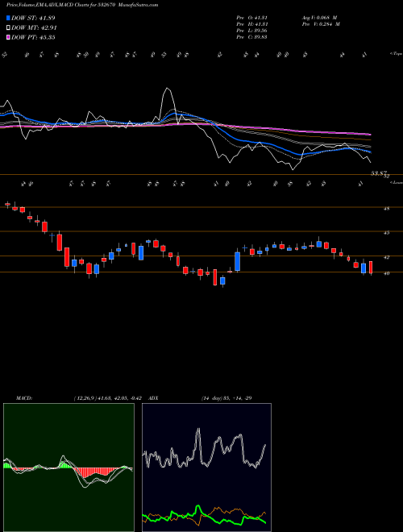This screenshot has width=403, height=532.
Task: Click the 'Pre O: 41.31' value
Action: [251, 18]
